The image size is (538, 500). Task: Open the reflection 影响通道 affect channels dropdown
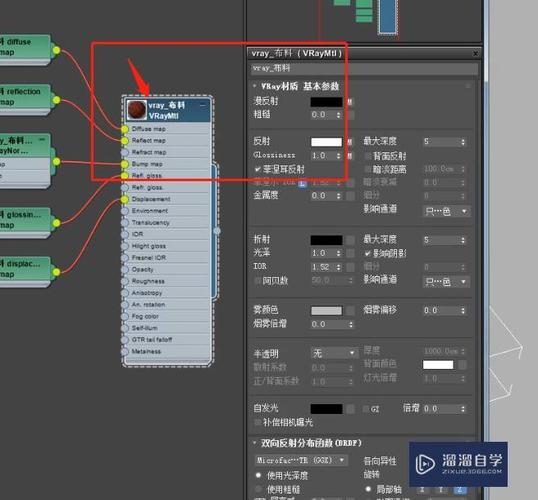click(446, 211)
